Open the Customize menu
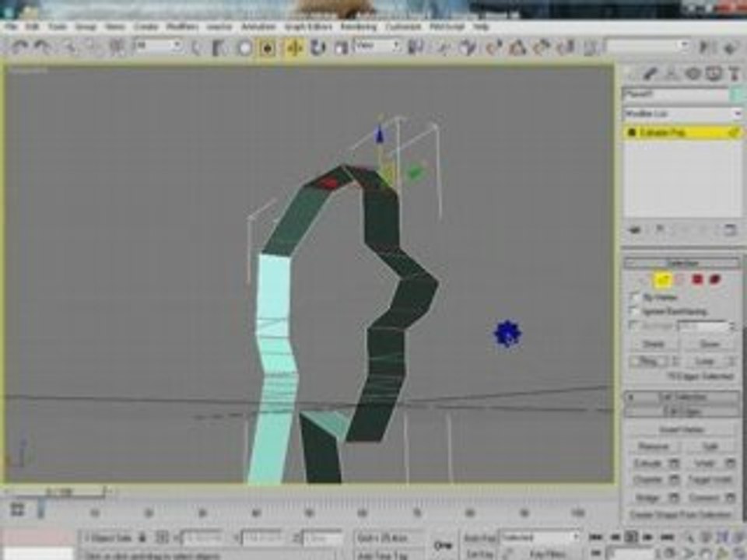The width and height of the screenshot is (747, 560). [x=403, y=26]
